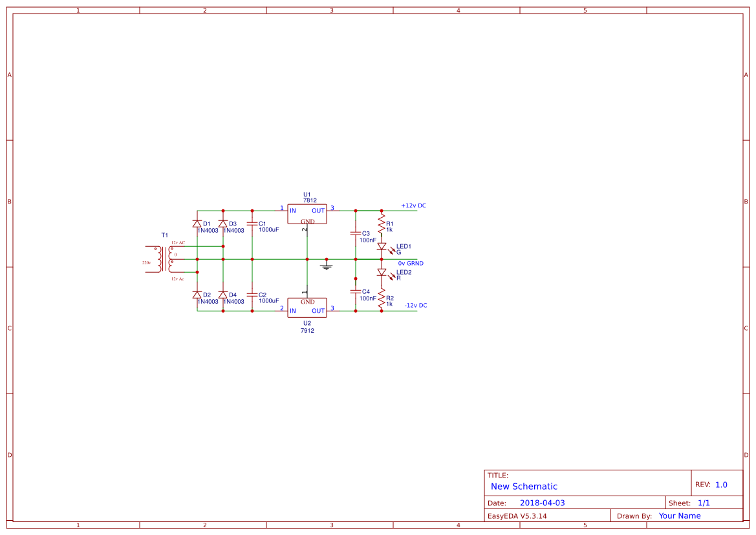Select the U1 7812 regulator symbol
The image size is (756, 535).
306,214
